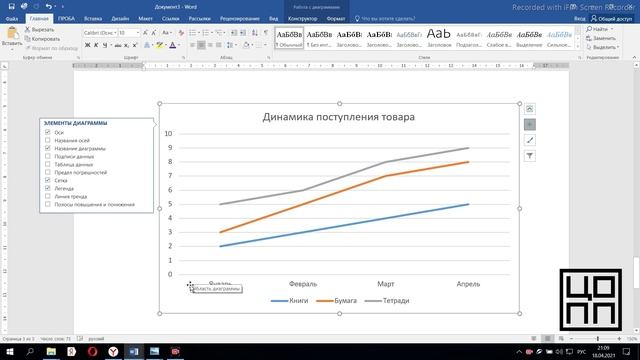Enable the Предел погрешностей checkbox

(48, 172)
